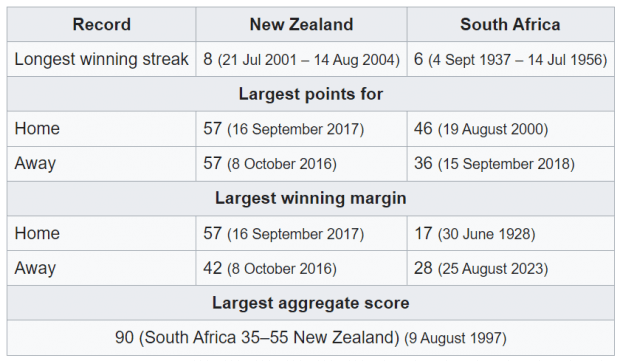Select the Largest aggregate score section header
Viewport: 620px width, 361px height.
[311, 303]
